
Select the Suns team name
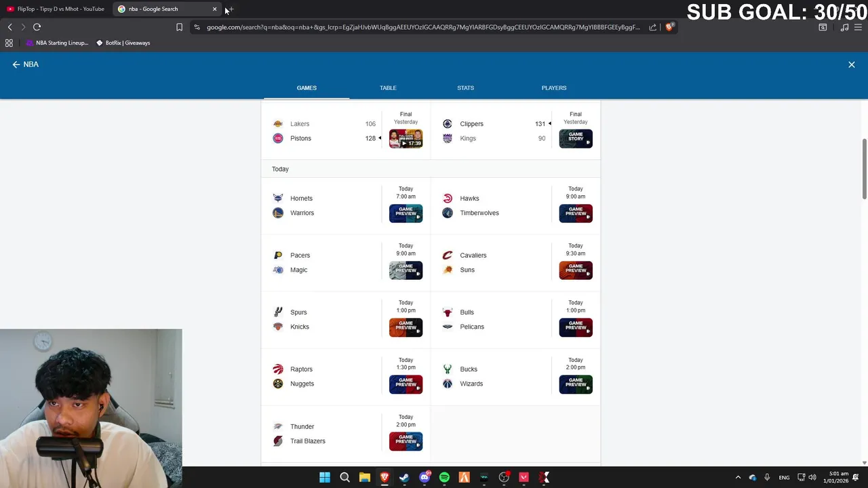pyautogui.click(x=467, y=270)
